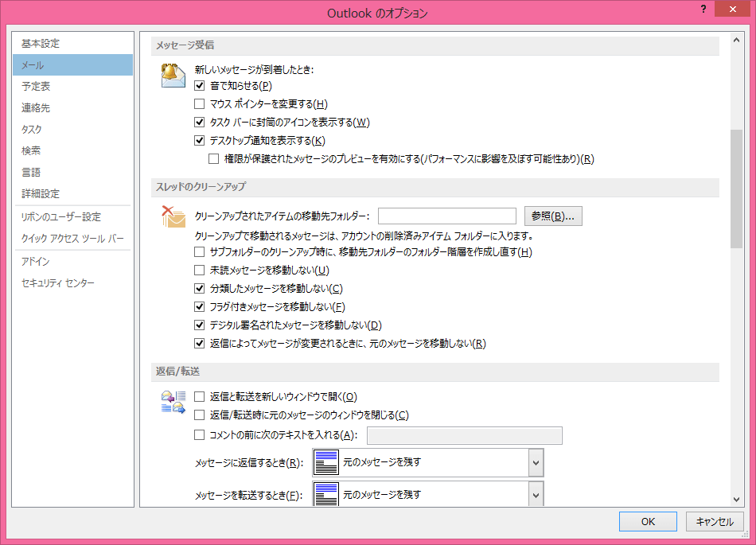Check 権限が保護されたメッセージのプレビューを有効にする
Image resolution: width=756 pixels, height=545 pixels.
pyautogui.click(x=213, y=159)
